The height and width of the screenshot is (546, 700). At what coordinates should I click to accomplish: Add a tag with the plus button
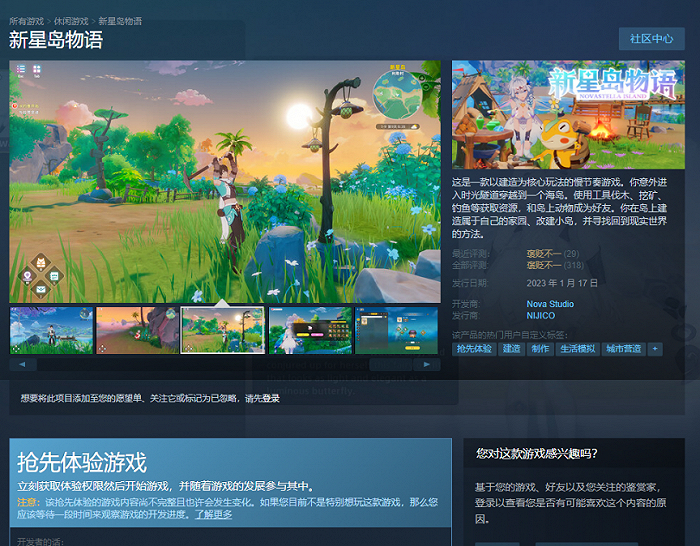(655, 349)
